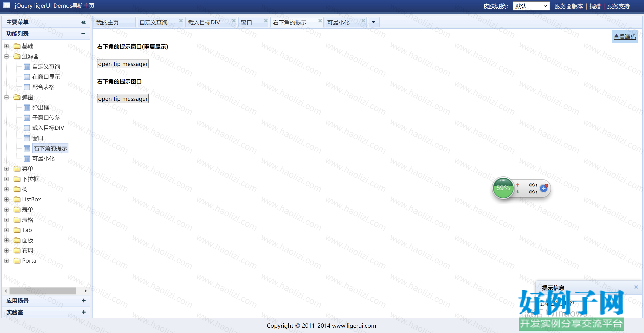Click sidebar horizontal scrollbar right arrow

point(86,291)
